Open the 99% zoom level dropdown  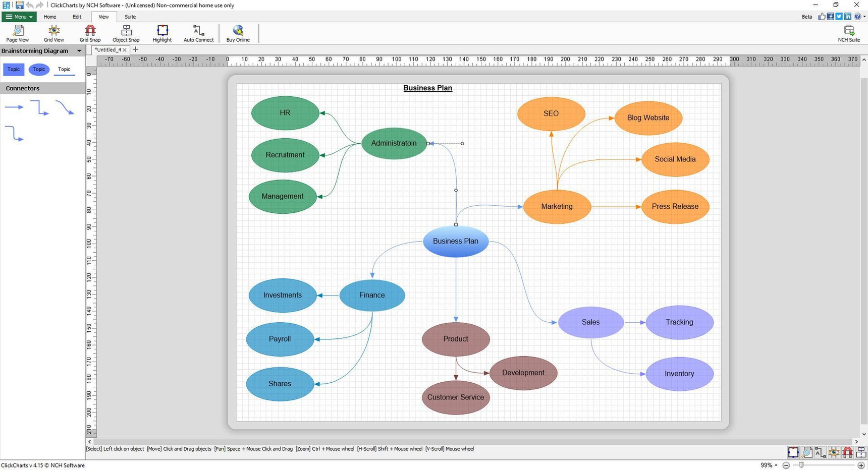pyautogui.click(x=769, y=465)
